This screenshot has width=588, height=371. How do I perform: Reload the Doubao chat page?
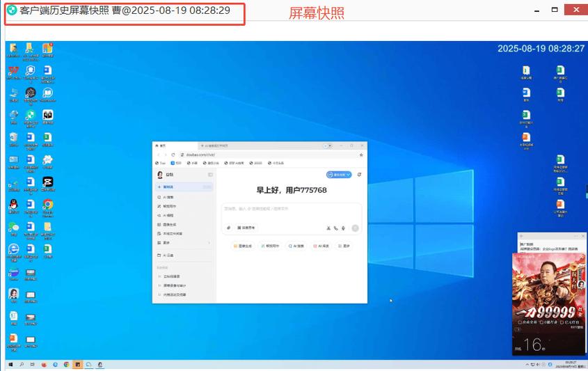173,155
